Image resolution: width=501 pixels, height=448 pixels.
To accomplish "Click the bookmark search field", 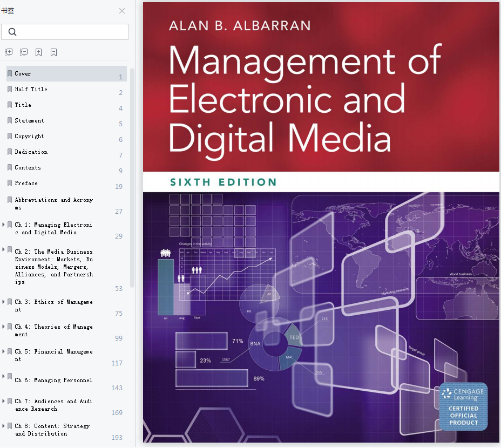I will tap(65, 32).
